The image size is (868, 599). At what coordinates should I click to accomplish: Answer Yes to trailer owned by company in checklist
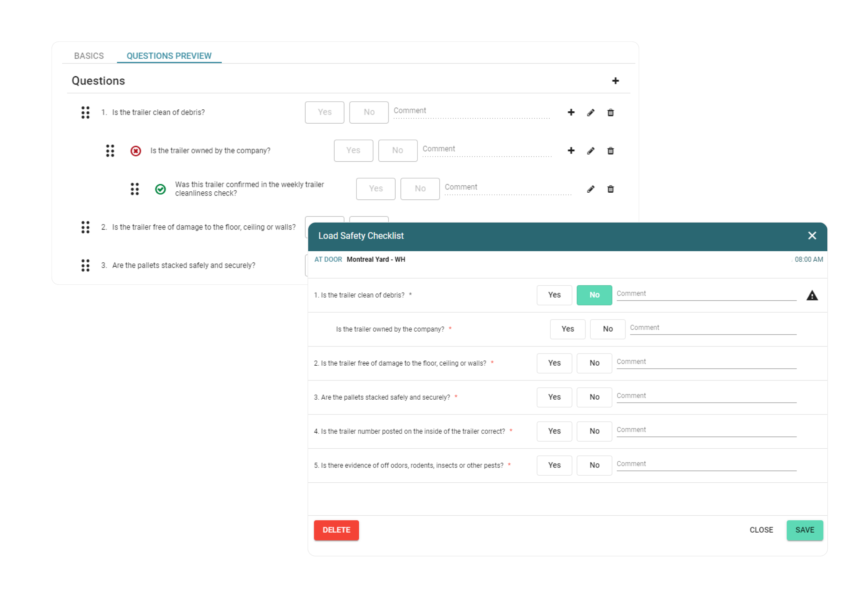(568, 329)
